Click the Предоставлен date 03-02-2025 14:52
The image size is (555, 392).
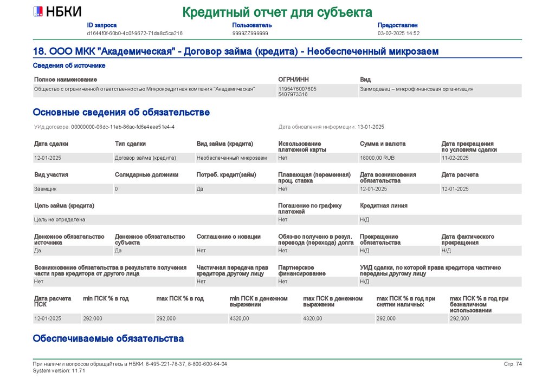tap(398, 33)
